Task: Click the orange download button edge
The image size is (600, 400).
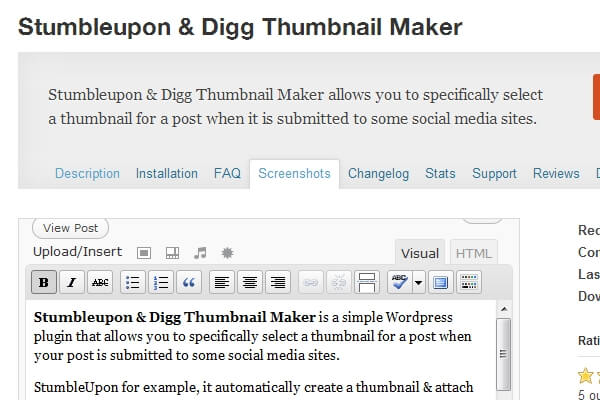Action: 597,97
